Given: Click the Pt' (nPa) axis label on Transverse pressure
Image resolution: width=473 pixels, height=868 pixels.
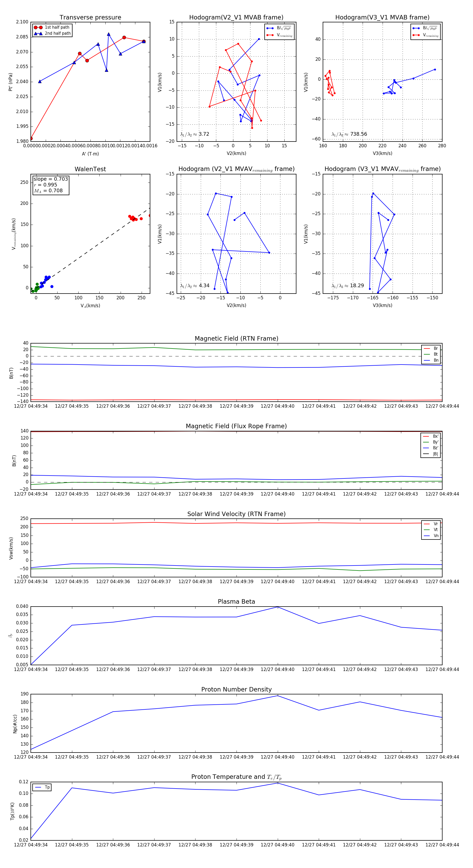Looking at the screenshot, I should pyautogui.click(x=11, y=82).
